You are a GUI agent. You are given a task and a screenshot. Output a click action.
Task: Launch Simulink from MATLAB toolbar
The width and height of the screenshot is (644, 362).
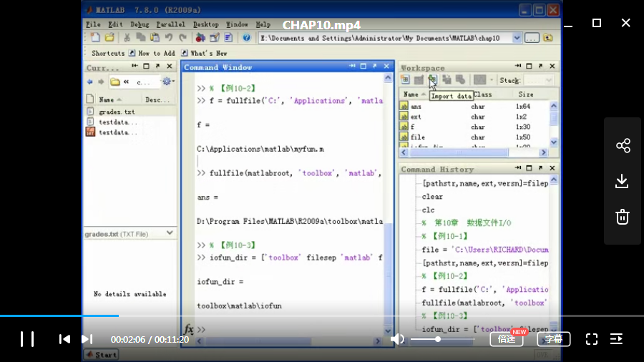point(200,38)
